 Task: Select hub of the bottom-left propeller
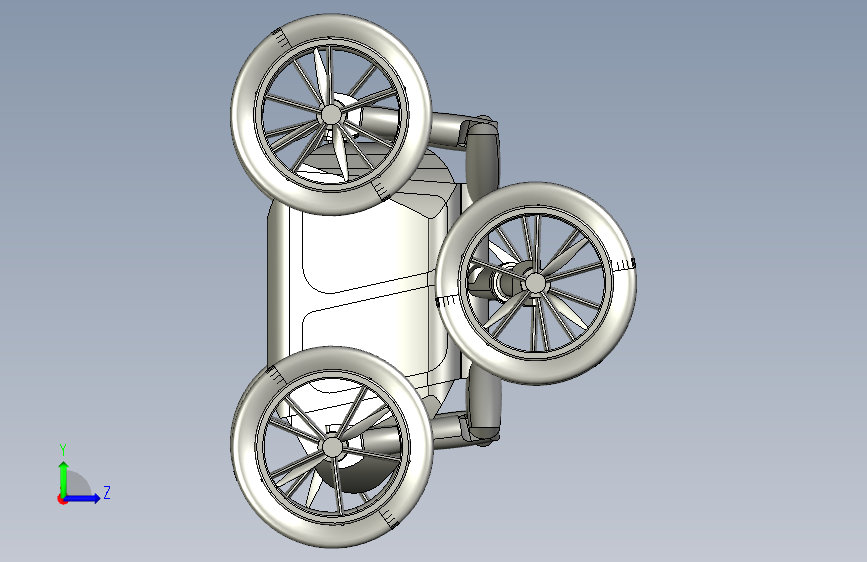click(331, 446)
